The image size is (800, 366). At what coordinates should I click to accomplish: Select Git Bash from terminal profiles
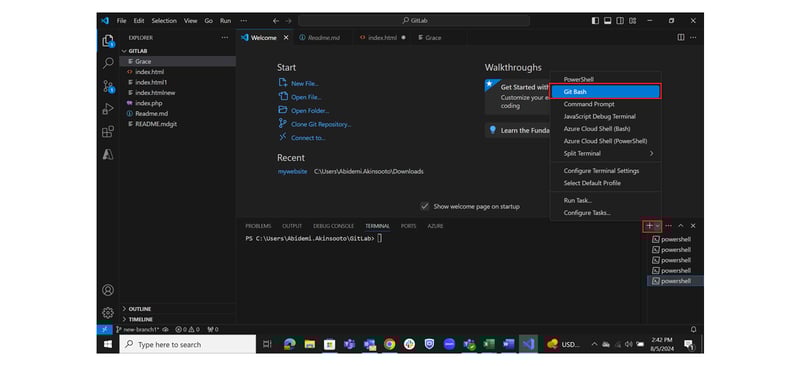pos(606,92)
